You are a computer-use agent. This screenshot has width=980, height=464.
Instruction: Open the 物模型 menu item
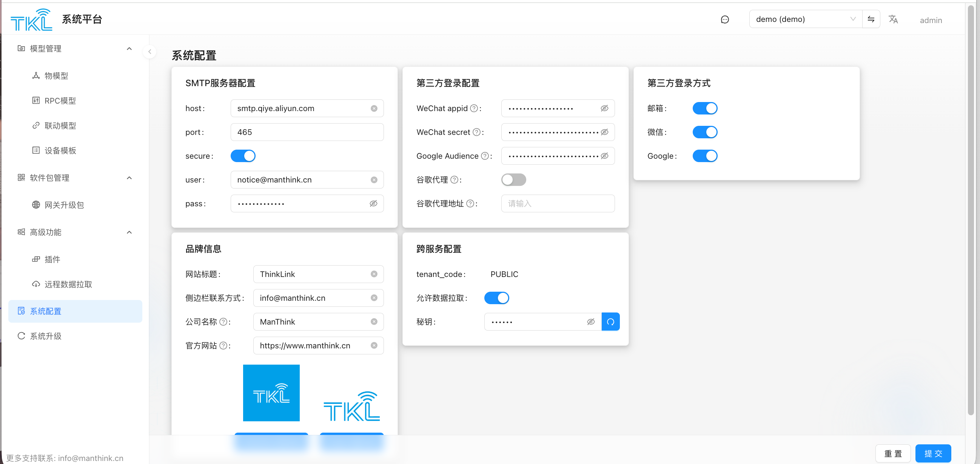[76, 76]
